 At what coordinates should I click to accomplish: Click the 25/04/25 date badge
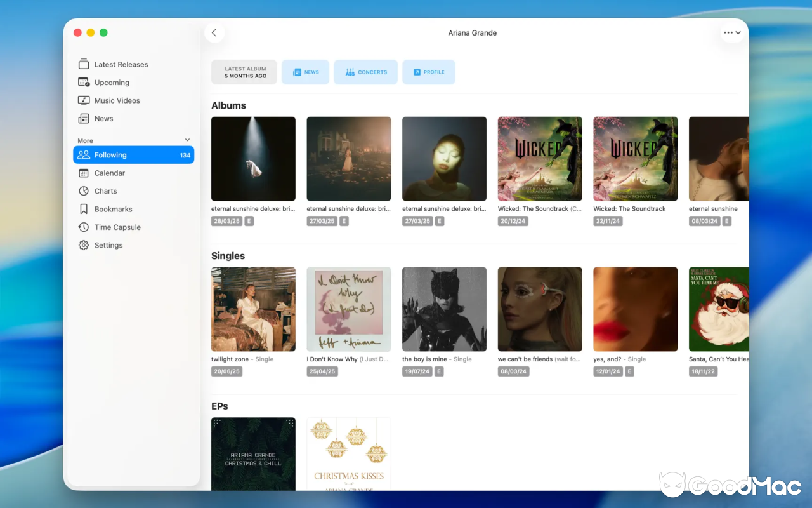tap(322, 371)
